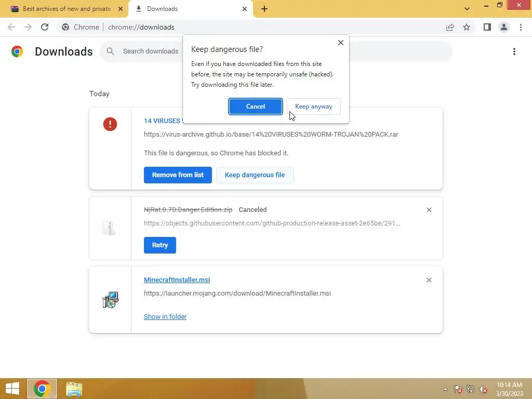Click Remove from list button
The image size is (532, 399).
(178, 175)
